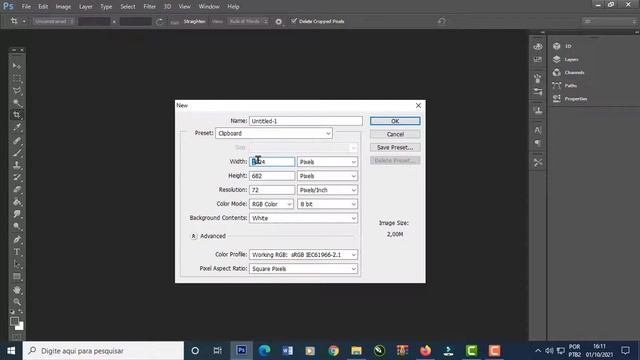Open the Filter menu
Image resolution: width=640 pixels, height=360 pixels.
149,7
